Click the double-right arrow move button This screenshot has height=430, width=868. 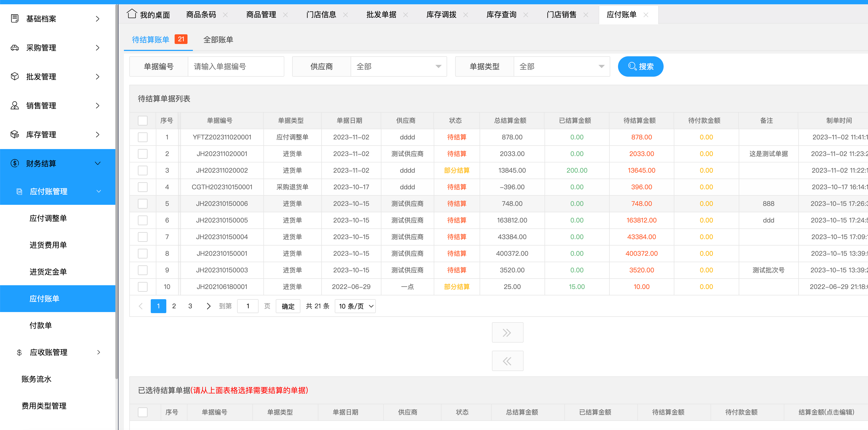(507, 332)
